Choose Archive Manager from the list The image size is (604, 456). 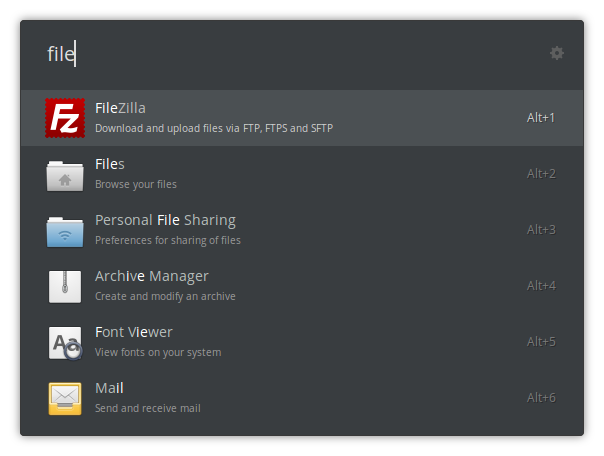[x=151, y=276]
